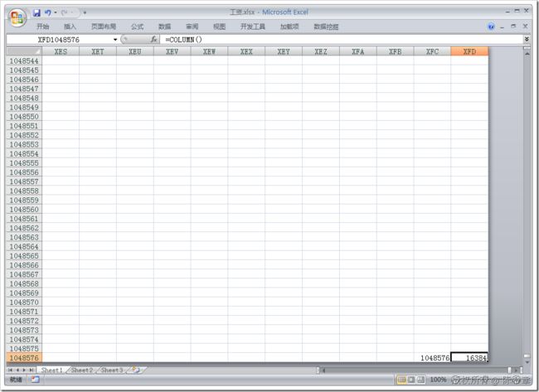Open the 开发工具 ribbon tab

point(253,27)
